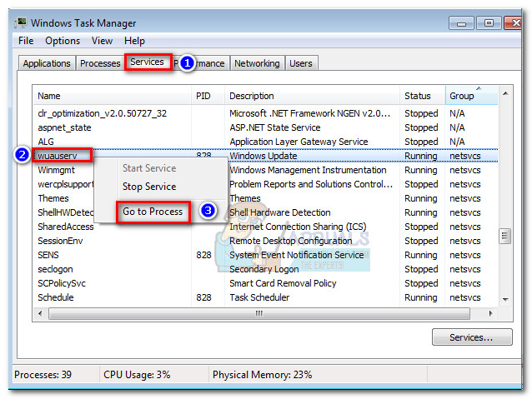Select the Schedule service row
This screenshot has height=399, width=532.
tap(56, 297)
